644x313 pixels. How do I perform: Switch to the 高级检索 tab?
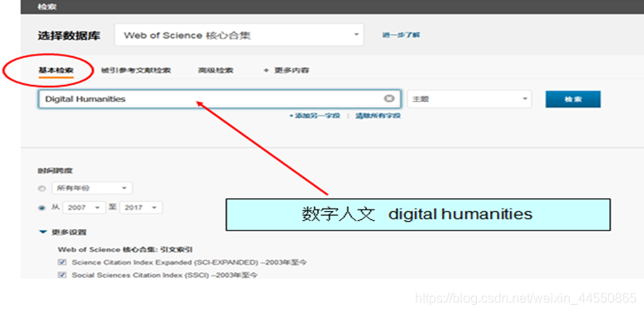215,71
